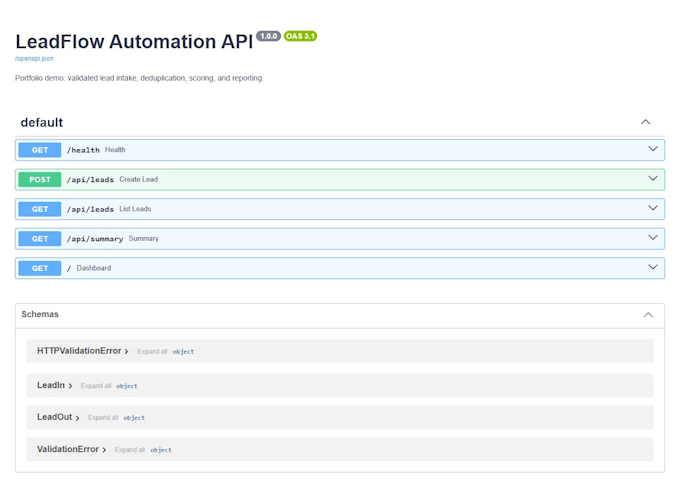Click the LeadOut schema name

pos(54,417)
